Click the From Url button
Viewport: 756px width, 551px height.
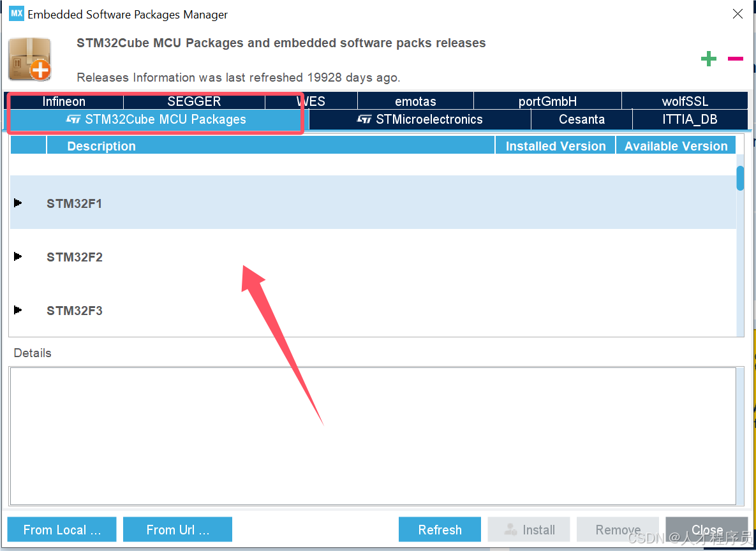(x=177, y=529)
